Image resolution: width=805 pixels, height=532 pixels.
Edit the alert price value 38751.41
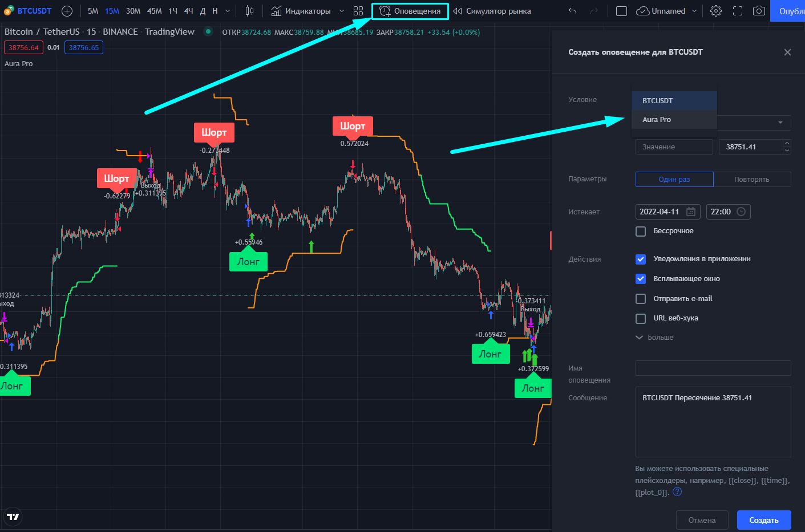pos(751,147)
